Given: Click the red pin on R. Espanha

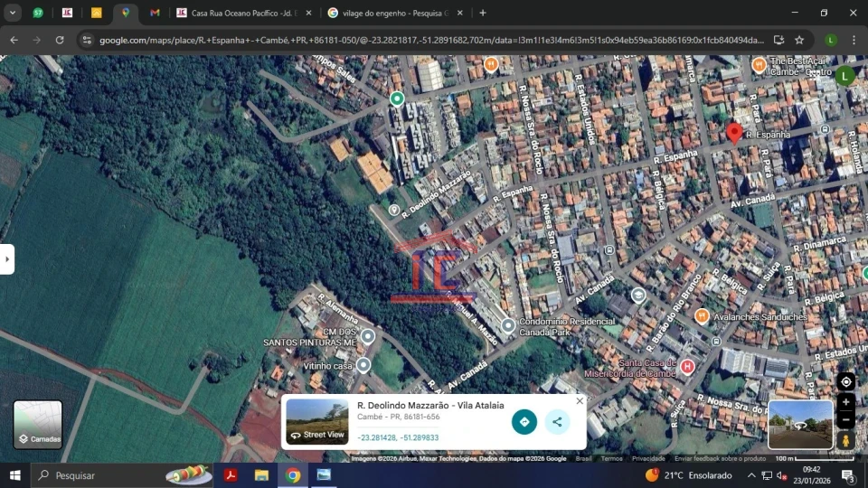Looking at the screenshot, I should [734, 133].
